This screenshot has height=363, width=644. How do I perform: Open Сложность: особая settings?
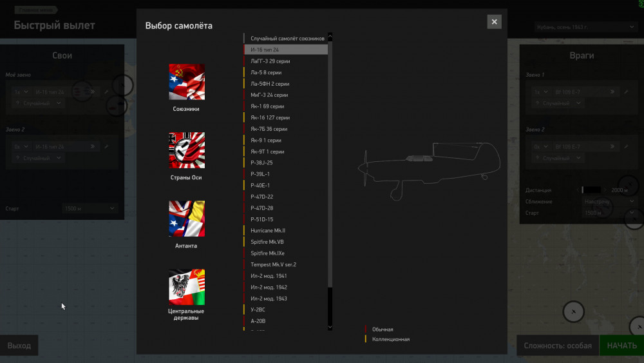pos(557,346)
